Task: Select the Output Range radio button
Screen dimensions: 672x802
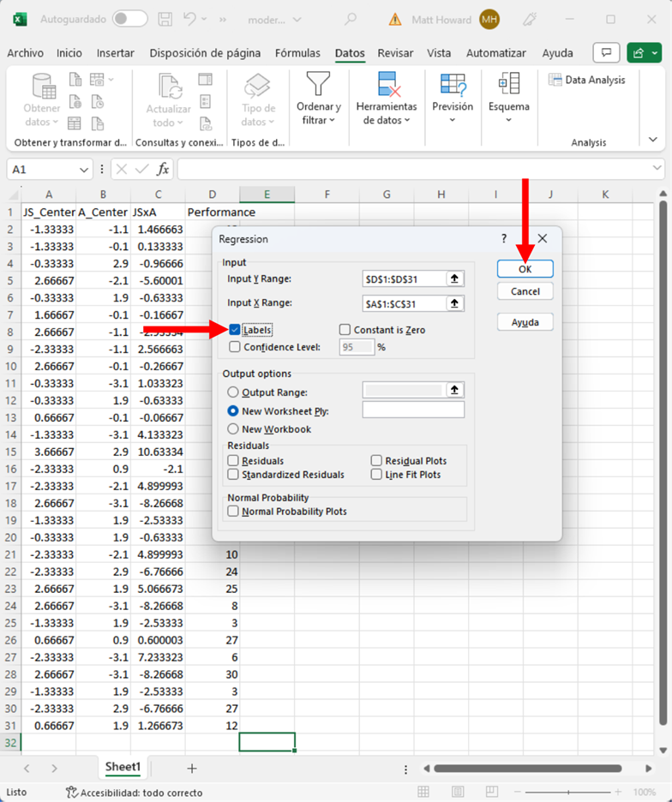Action: click(233, 392)
